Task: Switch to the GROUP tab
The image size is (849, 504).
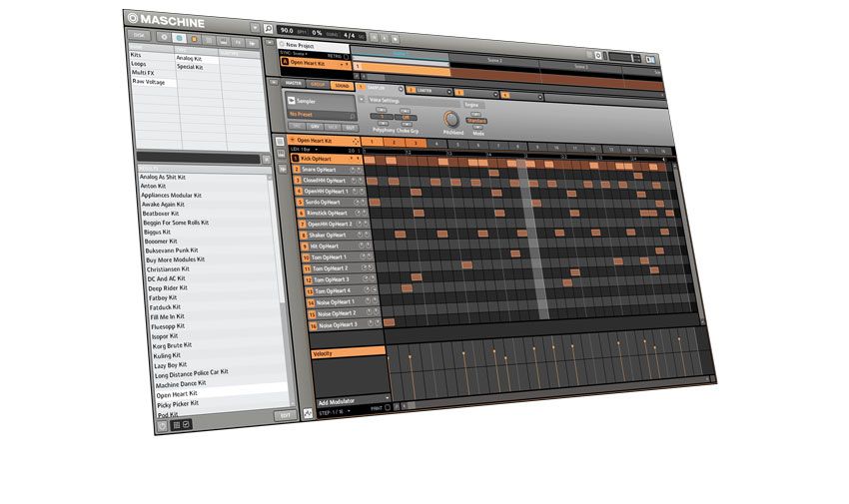Action: (x=318, y=85)
